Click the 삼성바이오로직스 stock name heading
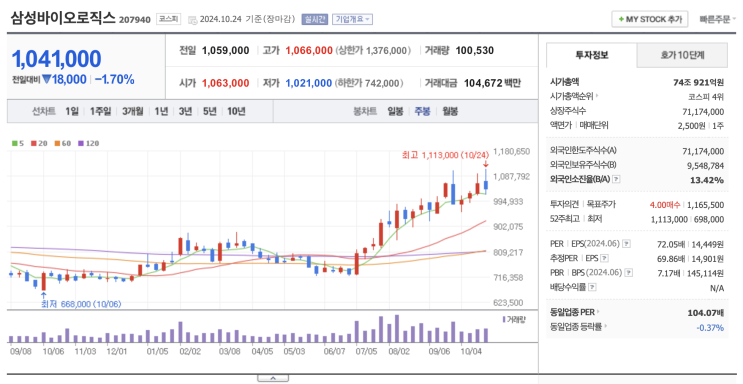 coord(63,18)
